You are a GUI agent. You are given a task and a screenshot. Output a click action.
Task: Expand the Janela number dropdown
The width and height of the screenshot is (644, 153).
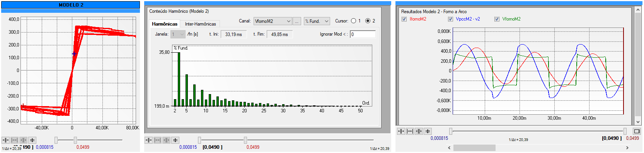tap(178, 34)
